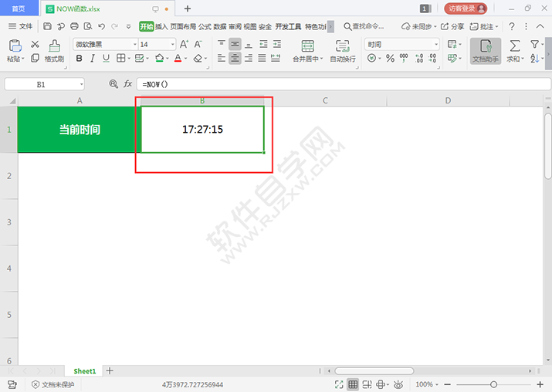Click the zoom slider handle
Viewport: 552px width, 392px height.
click(x=493, y=384)
